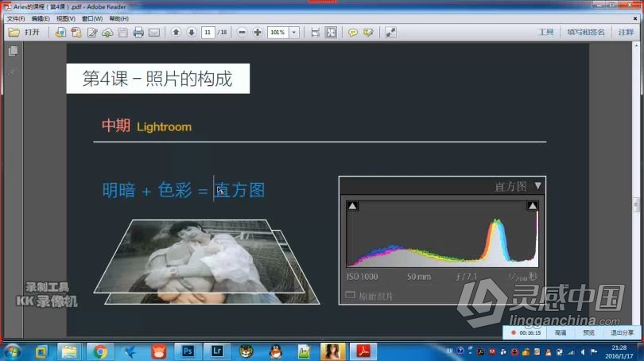
Task: Open file explorer from the taskbar
Action: coord(70,351)
